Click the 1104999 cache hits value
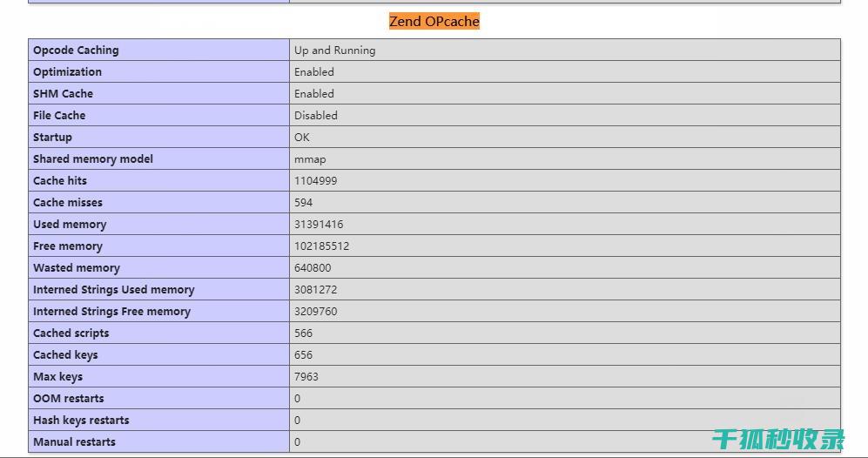This screenshot has height=458, width=868. pos(315,180)
